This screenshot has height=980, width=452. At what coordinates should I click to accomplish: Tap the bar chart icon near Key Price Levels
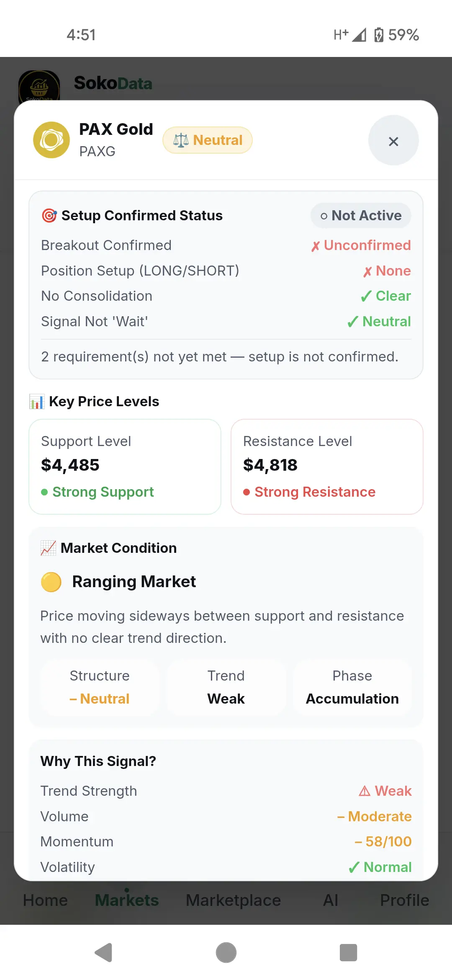[36, 402]
